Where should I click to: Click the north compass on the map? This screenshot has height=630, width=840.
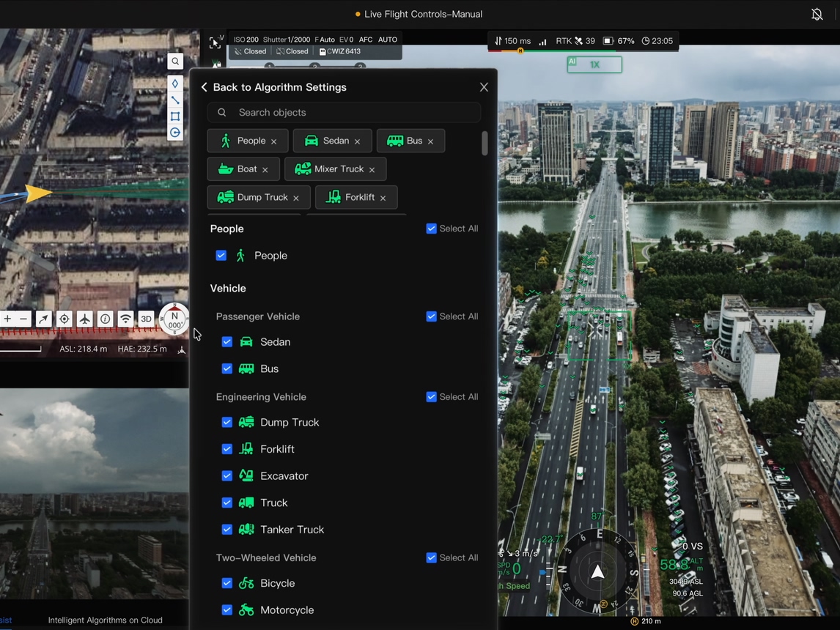(x=174, y=319)
